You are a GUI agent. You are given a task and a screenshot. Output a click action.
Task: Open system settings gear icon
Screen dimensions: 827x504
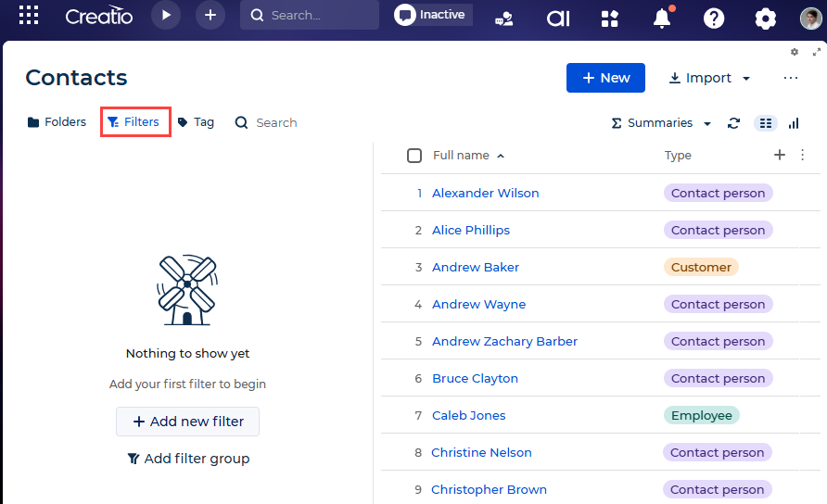[x=765, y=19]
